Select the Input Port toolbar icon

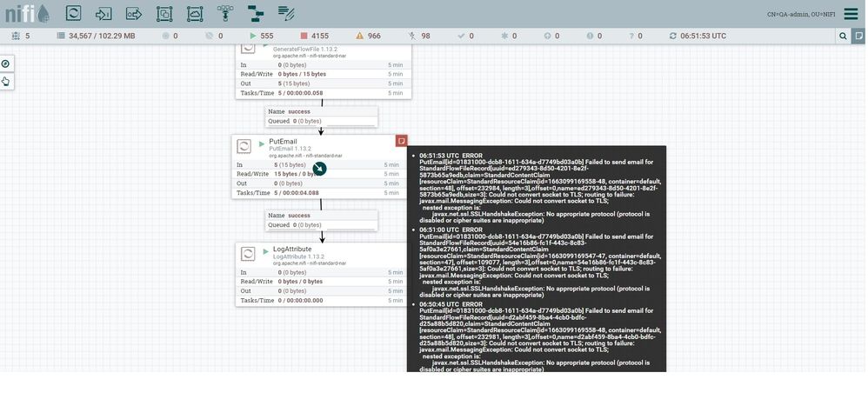click(x=103, y=13)
